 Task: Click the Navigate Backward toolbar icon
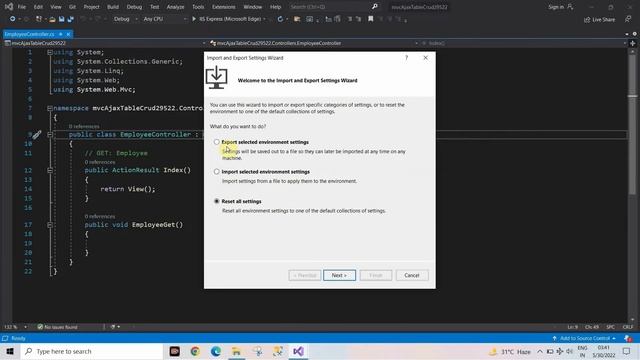pos(12,19)
